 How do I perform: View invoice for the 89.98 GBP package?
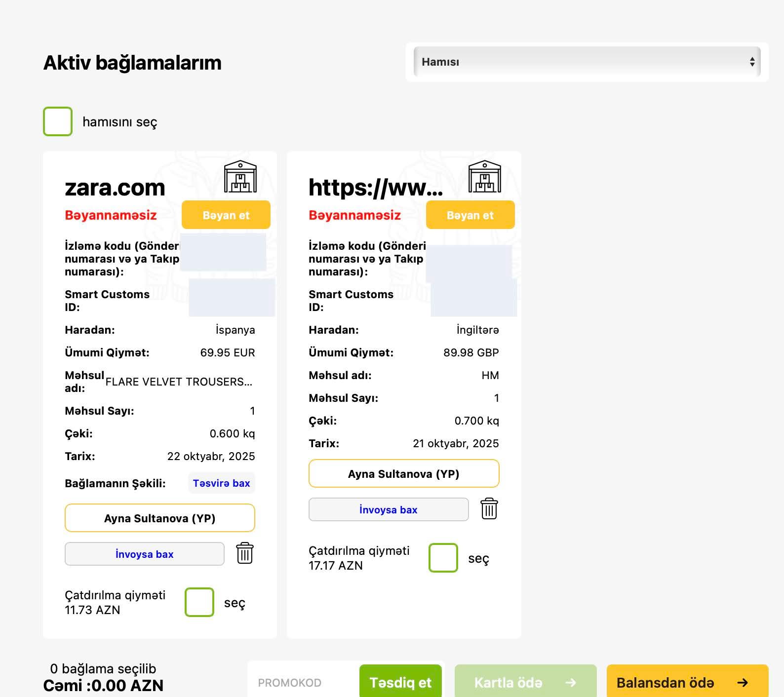pos(388,509)
